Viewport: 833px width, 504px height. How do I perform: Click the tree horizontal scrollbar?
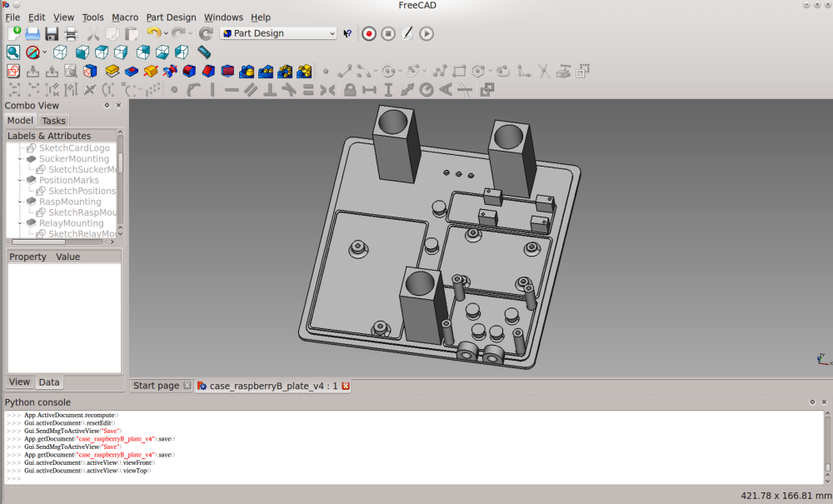pyautogui.click(x=38, y=242)
